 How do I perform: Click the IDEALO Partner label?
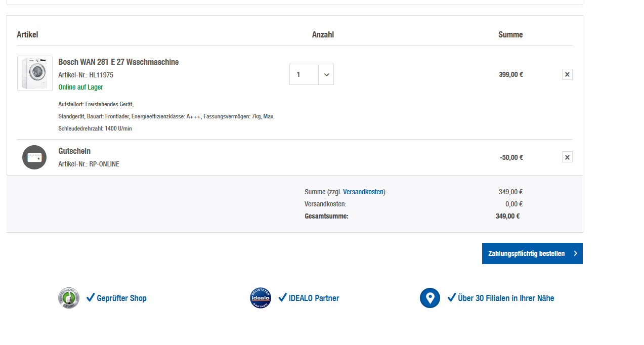[x=314, y=298]
